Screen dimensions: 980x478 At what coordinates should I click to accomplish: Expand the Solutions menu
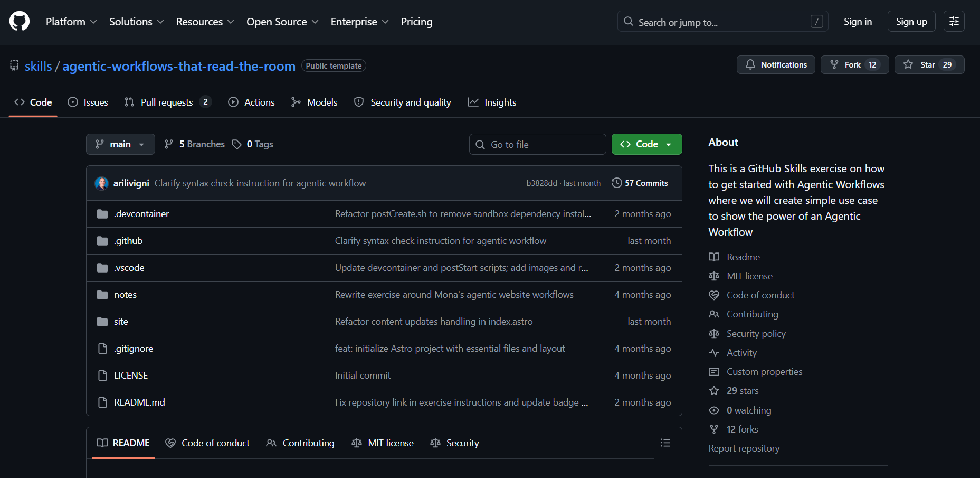click(x=136, y=22)
